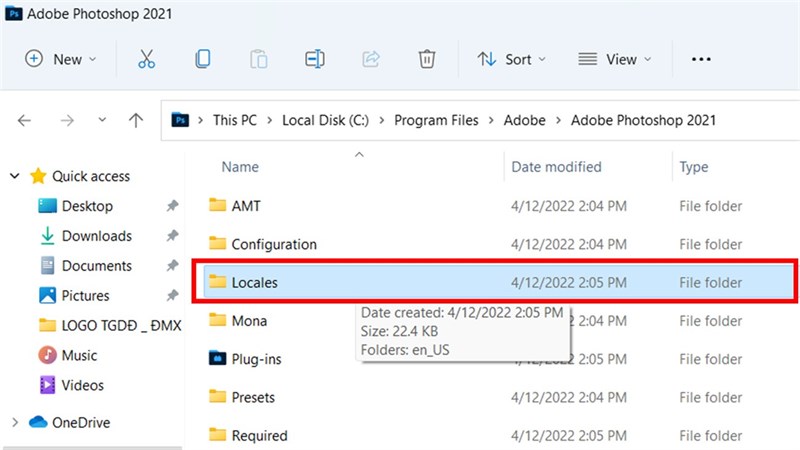This screenshot has width=800, height=450.
Task: Expand chevron after Adobe breadcrumb
Action: click(558, 120)
